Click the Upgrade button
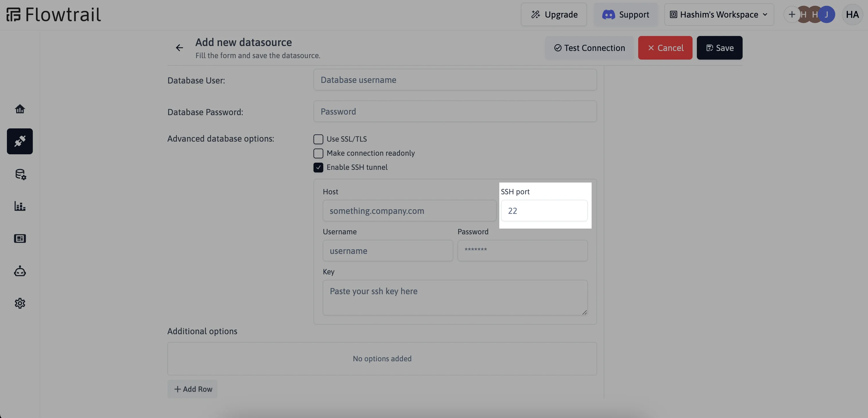Viewport: 868px width, 418px height. click(x=554, y=14)
